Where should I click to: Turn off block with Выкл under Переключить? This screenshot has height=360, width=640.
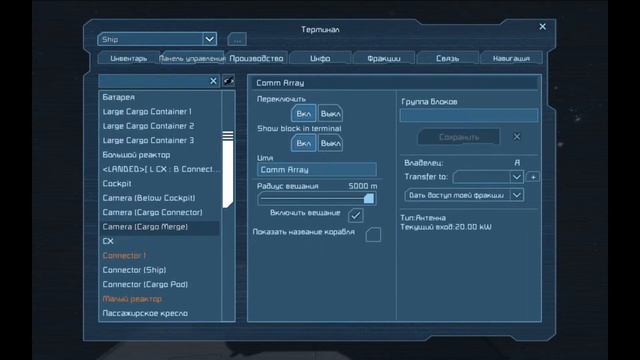coord(330,113)
